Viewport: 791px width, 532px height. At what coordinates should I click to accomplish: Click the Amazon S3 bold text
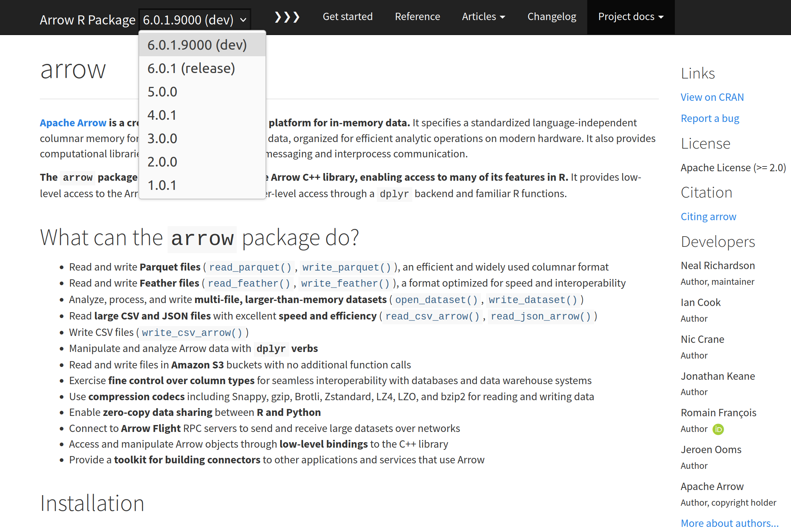197,365
